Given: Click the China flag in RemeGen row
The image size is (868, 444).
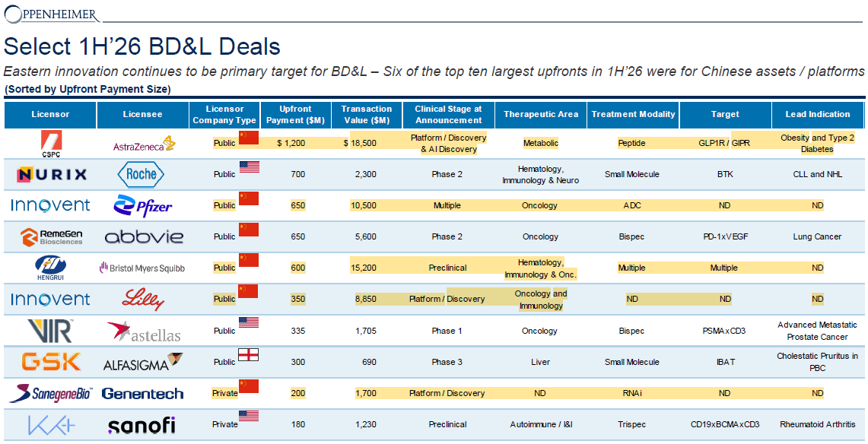Looking at the screenshot, I should (249, 230).
